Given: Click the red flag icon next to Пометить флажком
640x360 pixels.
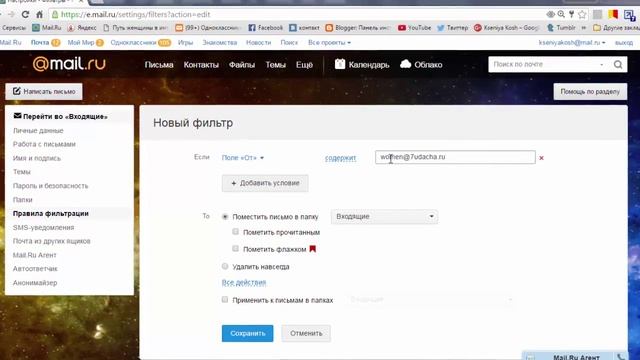Looking at the screenshot, I should point(313,249).
